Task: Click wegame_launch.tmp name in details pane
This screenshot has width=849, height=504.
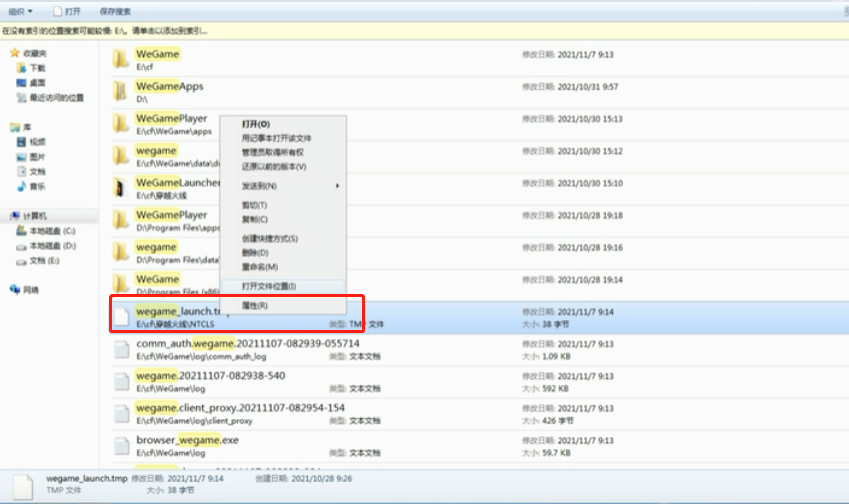Action: [87, 479]
